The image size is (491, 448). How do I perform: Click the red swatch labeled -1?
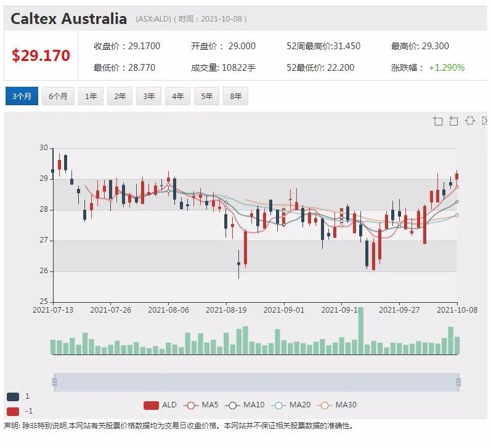[13, 412]
